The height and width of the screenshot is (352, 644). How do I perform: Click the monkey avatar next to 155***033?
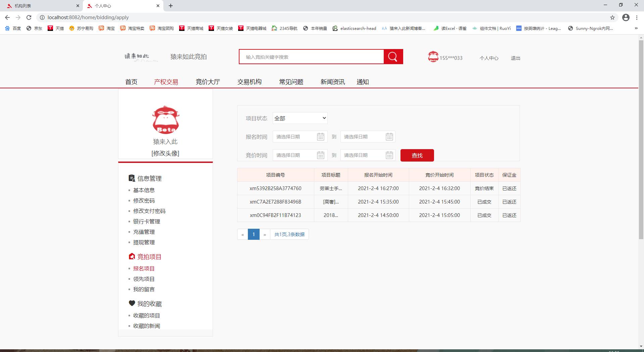[x=433, y=57]
